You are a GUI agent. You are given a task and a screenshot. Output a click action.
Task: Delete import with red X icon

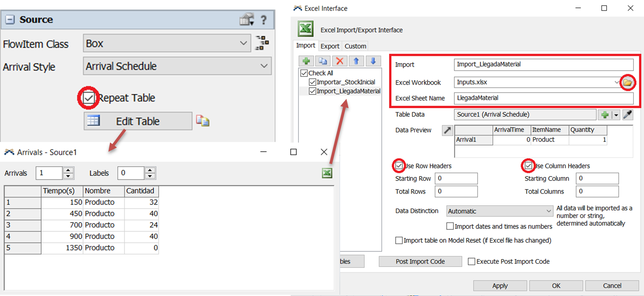point(339,61)
